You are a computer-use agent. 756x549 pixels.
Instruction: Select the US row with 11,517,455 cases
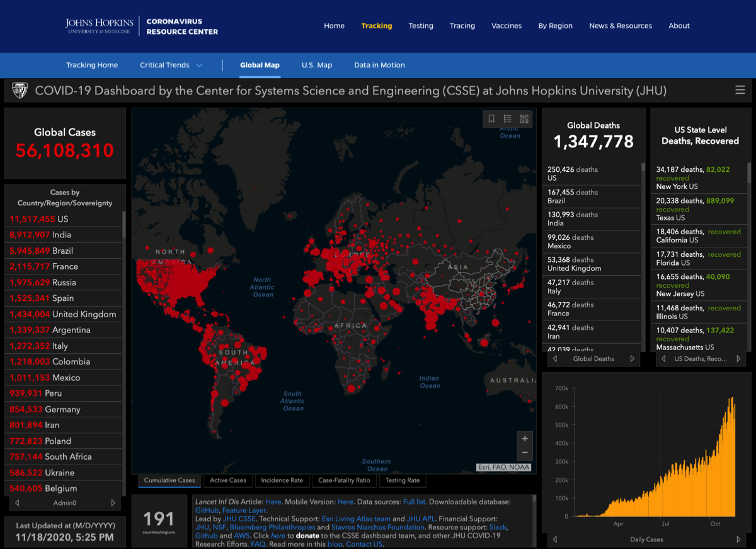coord(65,219)
